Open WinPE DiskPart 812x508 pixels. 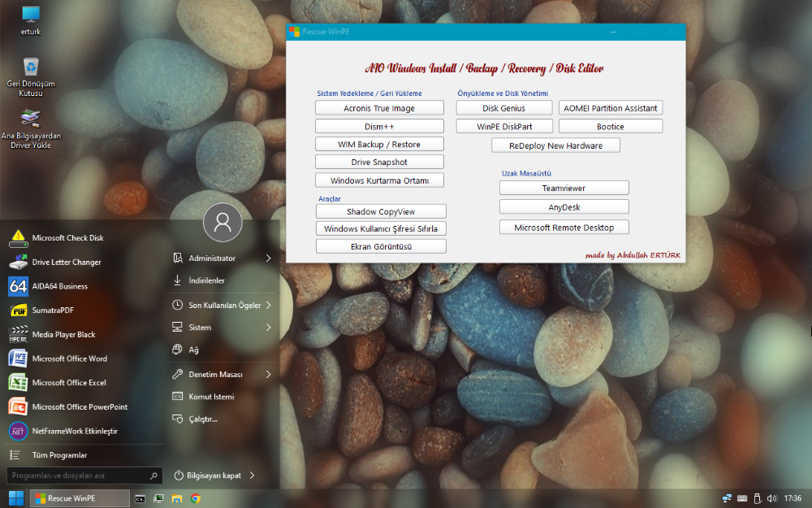point(504,126)
